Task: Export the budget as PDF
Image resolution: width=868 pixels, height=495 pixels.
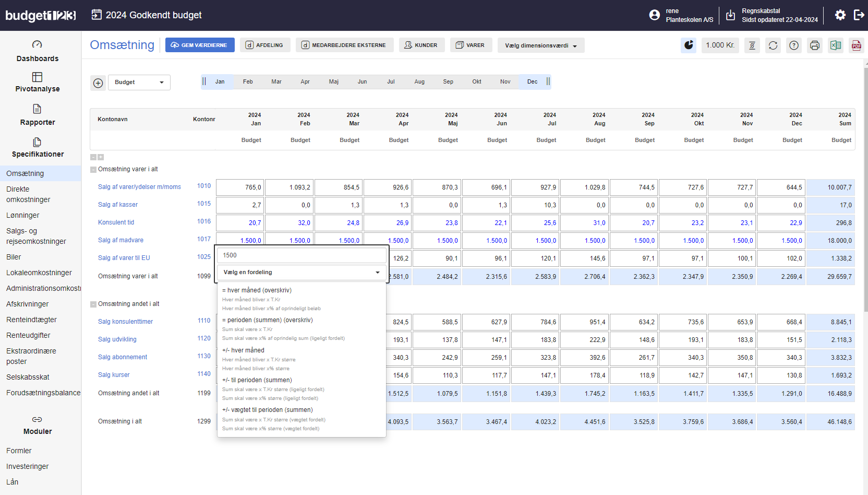Action: coord(857,45)
